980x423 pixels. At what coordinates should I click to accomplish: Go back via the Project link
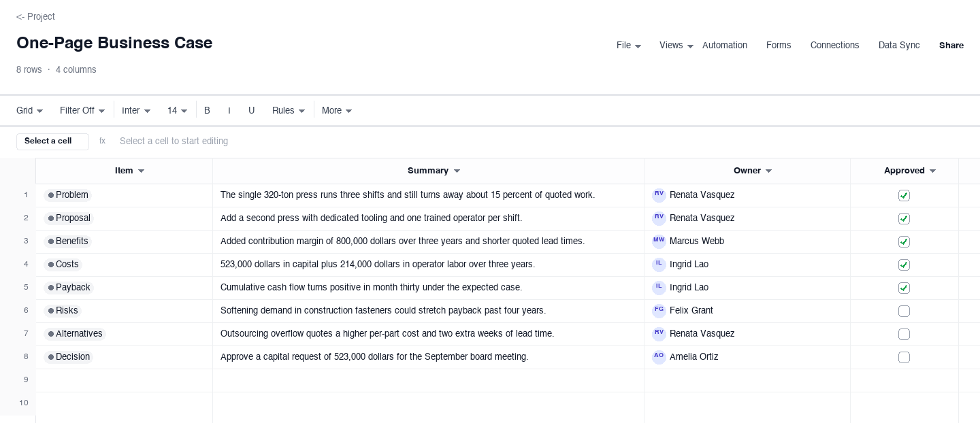point(35,16)
